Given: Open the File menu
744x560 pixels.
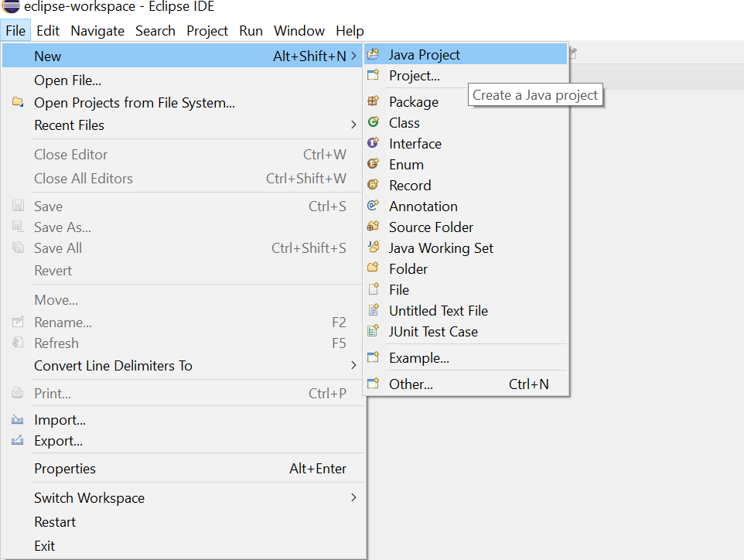Looking at the screenshot, I should 15,31.
